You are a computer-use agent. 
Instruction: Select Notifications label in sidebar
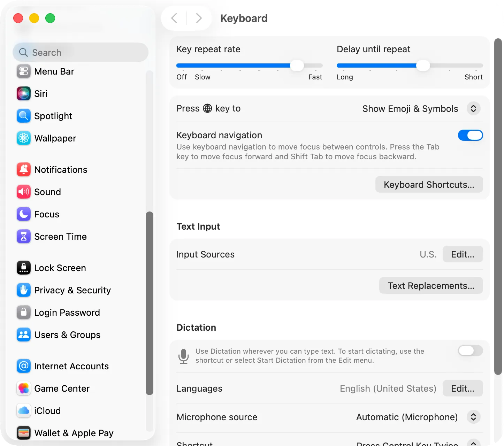point(61,170)
